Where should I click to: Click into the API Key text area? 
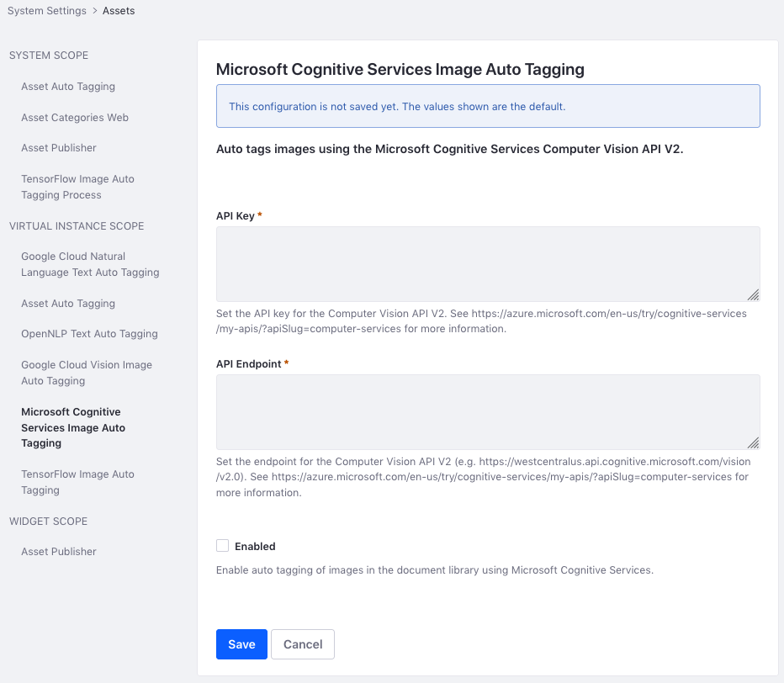(x=488, y=264)
